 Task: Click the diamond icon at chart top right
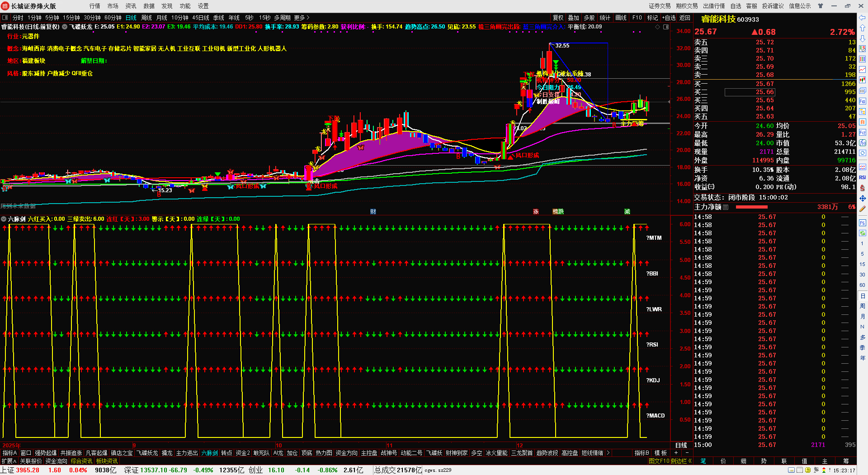point(657,27)
